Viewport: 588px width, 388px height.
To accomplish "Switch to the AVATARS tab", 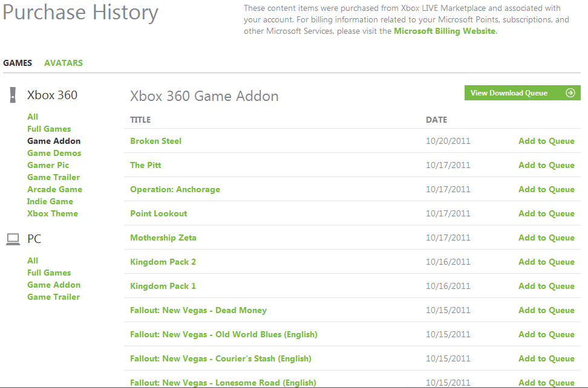I will click(x=64, y=63).
